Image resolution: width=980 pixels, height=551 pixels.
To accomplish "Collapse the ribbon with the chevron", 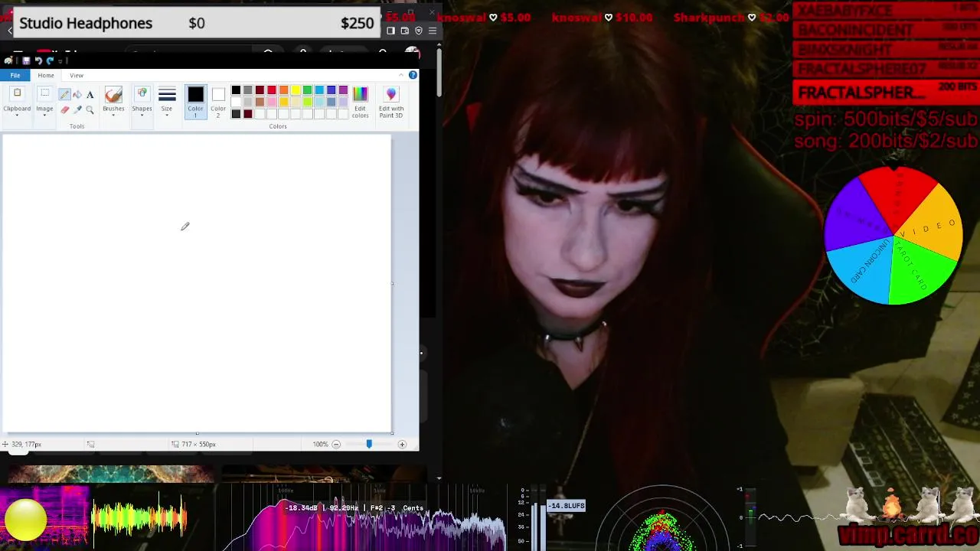I will pos(401,75).
